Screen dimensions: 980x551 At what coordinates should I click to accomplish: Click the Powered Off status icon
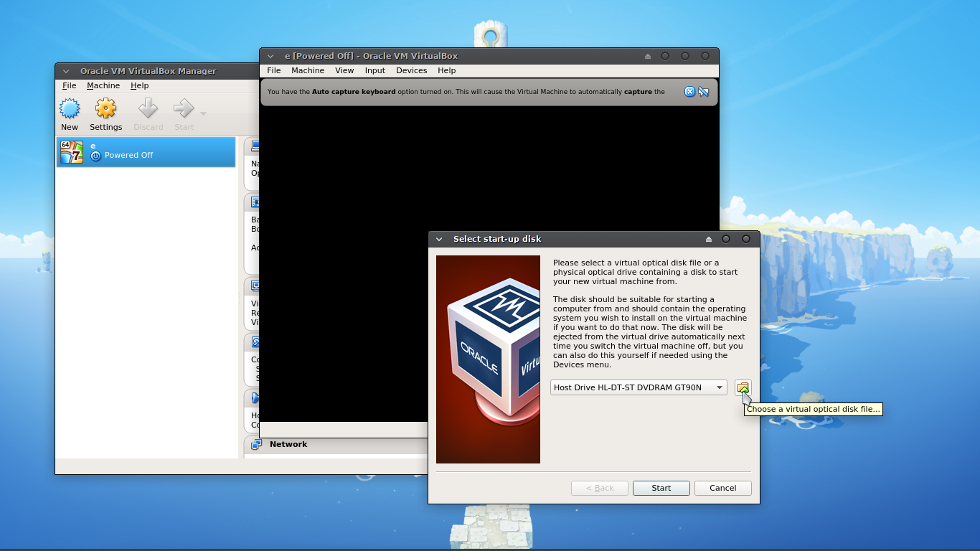pos(96,156)
